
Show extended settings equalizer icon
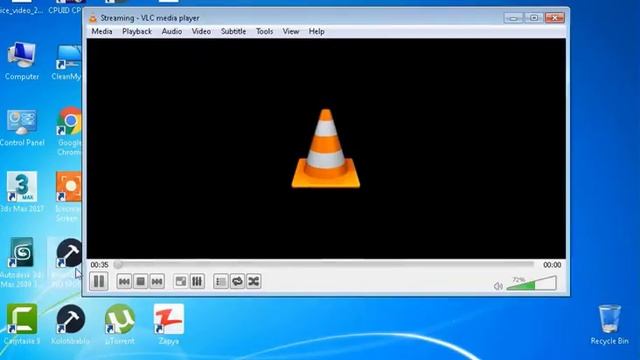coord(197,281)
